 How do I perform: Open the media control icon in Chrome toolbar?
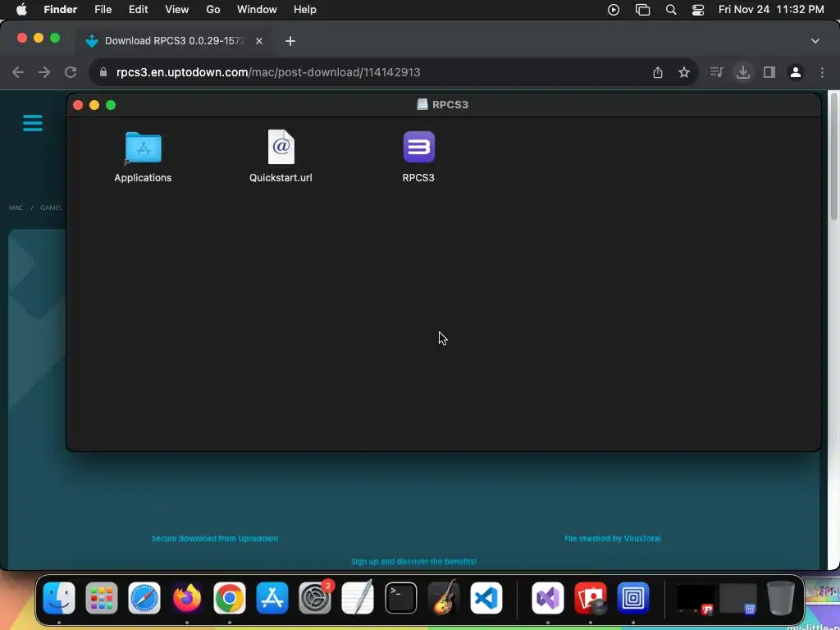tap(716, 72)
